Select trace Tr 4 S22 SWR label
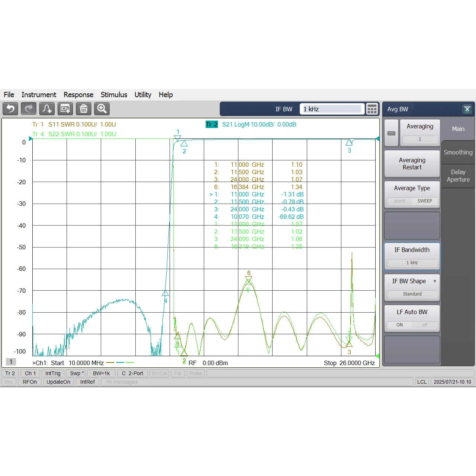Screen dimensions: 476x476 (x=74, y=134)
